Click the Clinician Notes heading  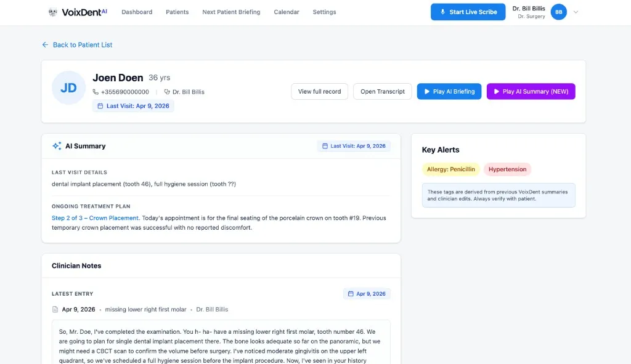[x=76, y=266]
